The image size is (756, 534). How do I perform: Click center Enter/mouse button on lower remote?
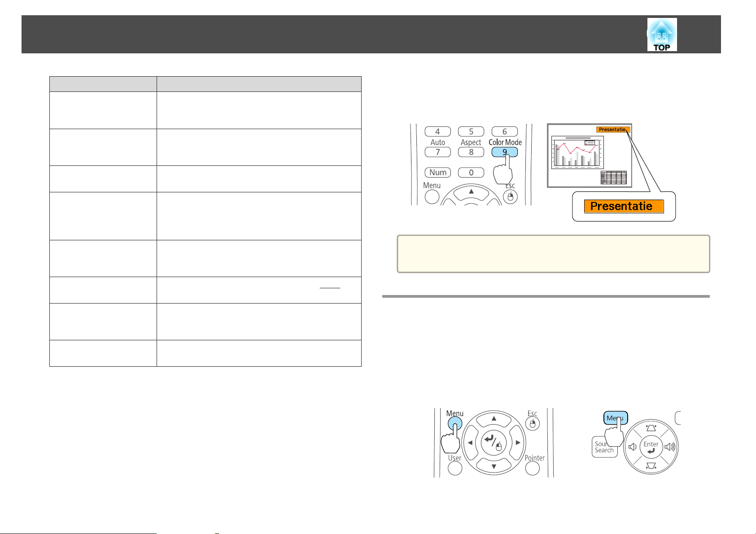[x=494, y=443]
